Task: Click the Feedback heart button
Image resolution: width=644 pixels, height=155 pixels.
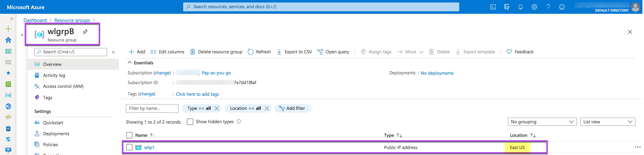Action: point(520,52)
